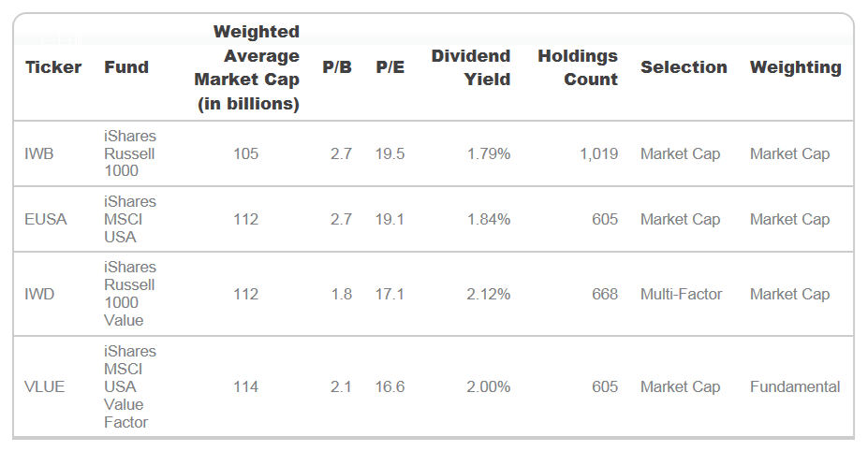Select the Multi-Factor selection cell

(681, 294)
